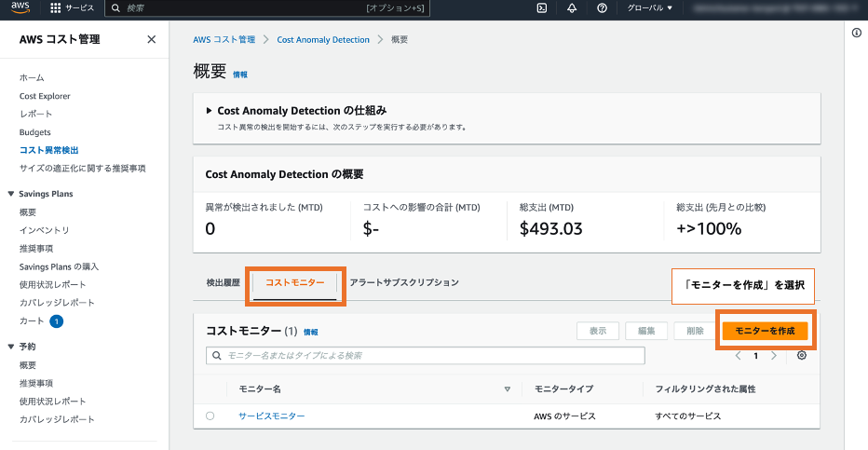Close the AWS コスト管理 side panel
This screenshot has height=450, width=868.
tap(151, 39)
